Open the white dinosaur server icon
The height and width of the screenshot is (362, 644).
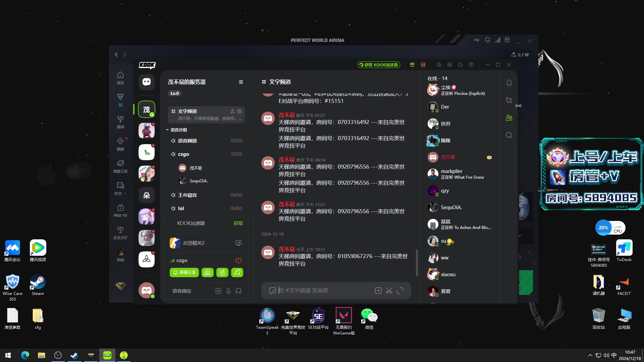(x=147, y=152)
